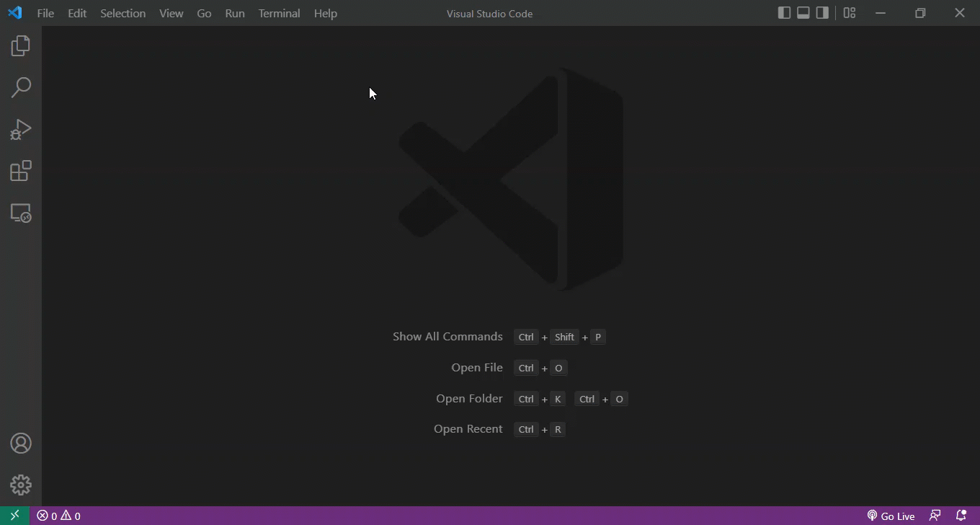Image resolution: width=980 pixels, height=525 pixels.
Task: Click the feedback icon in status bar
Action: click(935, 516)
